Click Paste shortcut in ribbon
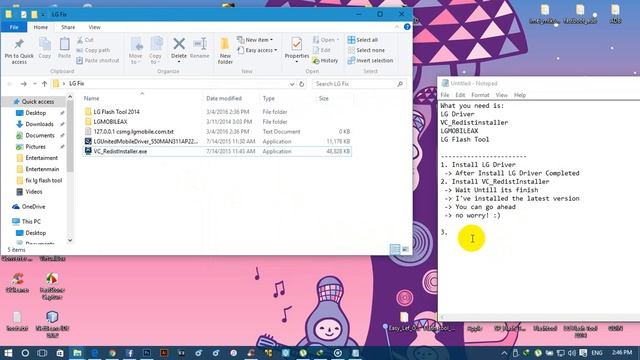 (x=98, y=60)
